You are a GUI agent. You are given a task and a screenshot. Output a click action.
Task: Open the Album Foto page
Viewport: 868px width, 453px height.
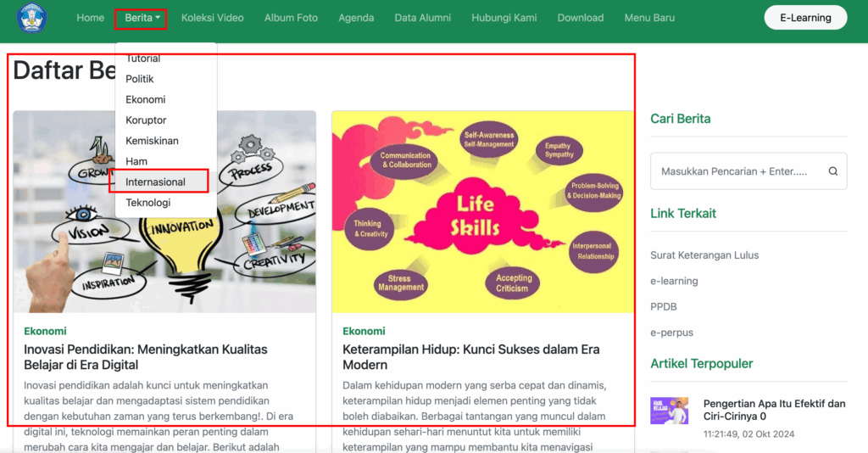[x=292, y=18]
